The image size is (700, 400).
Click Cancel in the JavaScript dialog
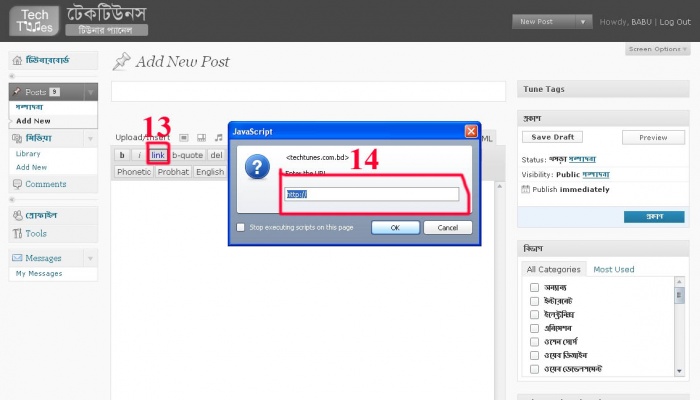point(448,228)
